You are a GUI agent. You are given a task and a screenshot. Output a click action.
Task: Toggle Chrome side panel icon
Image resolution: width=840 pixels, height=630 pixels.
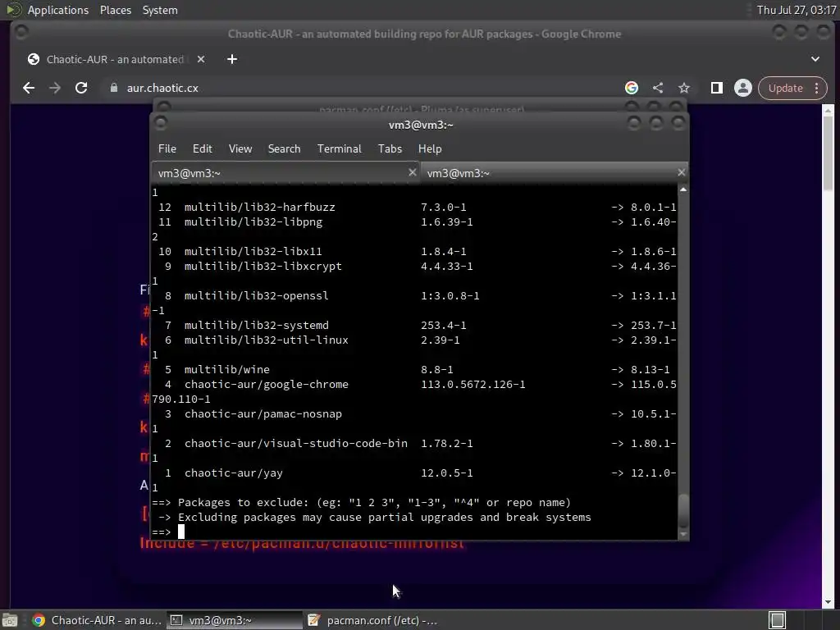click(717, 88)
